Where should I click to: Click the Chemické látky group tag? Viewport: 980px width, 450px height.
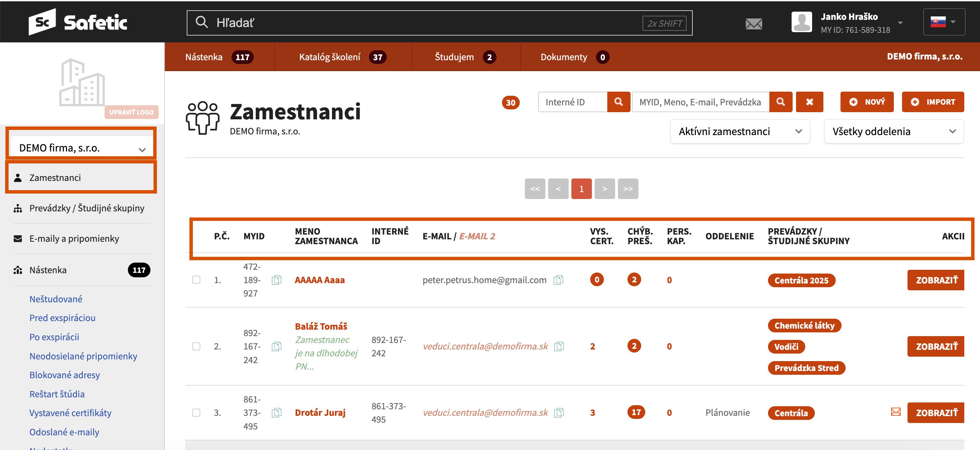[x=805, y=325]
